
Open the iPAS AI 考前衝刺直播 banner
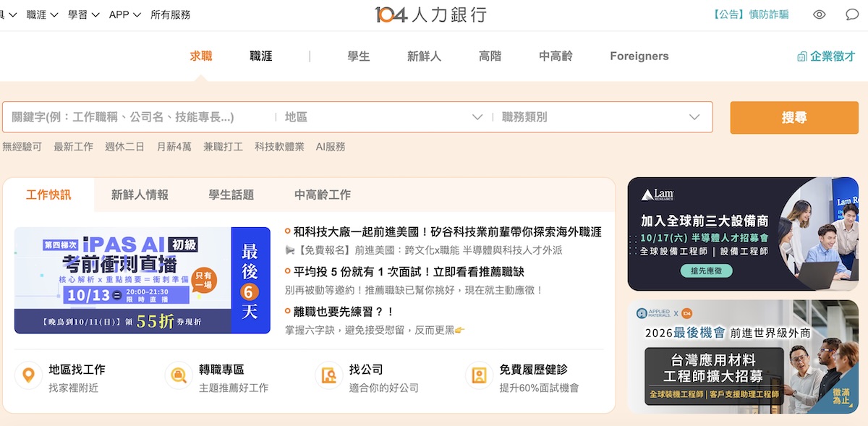click(x=142, y=281)
